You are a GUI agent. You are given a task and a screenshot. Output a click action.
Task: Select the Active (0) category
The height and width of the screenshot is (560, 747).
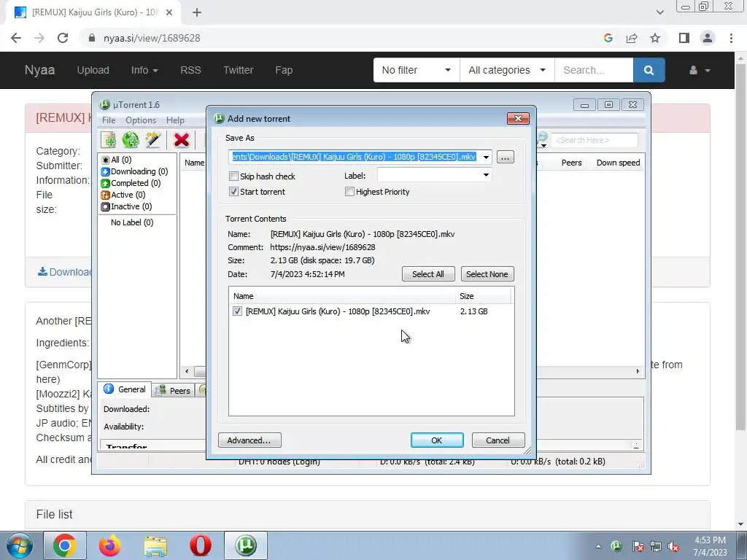click(123, 195)
